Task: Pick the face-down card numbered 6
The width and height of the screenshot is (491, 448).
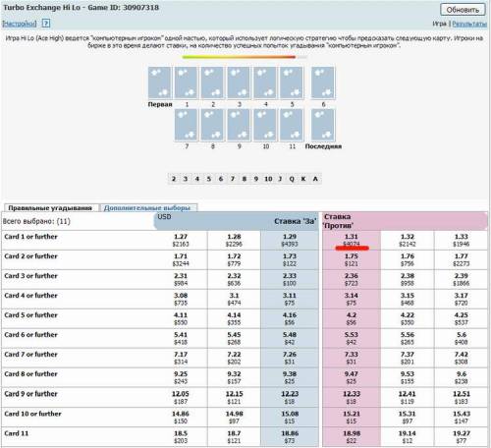Action: [323, 83]
